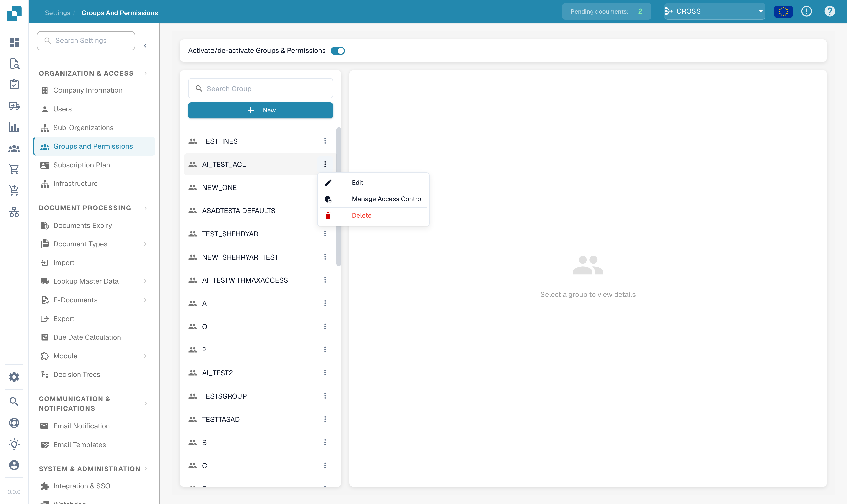Click the Pending documents counter
847x504 pixels.
tap(607, 11)
